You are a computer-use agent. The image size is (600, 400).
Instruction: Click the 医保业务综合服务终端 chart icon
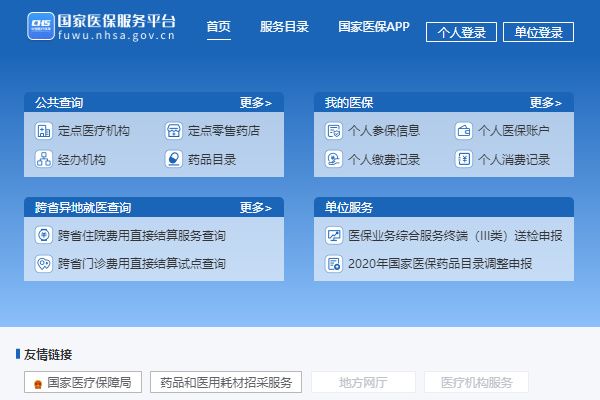pyautogui.click(x=334, y=235)
